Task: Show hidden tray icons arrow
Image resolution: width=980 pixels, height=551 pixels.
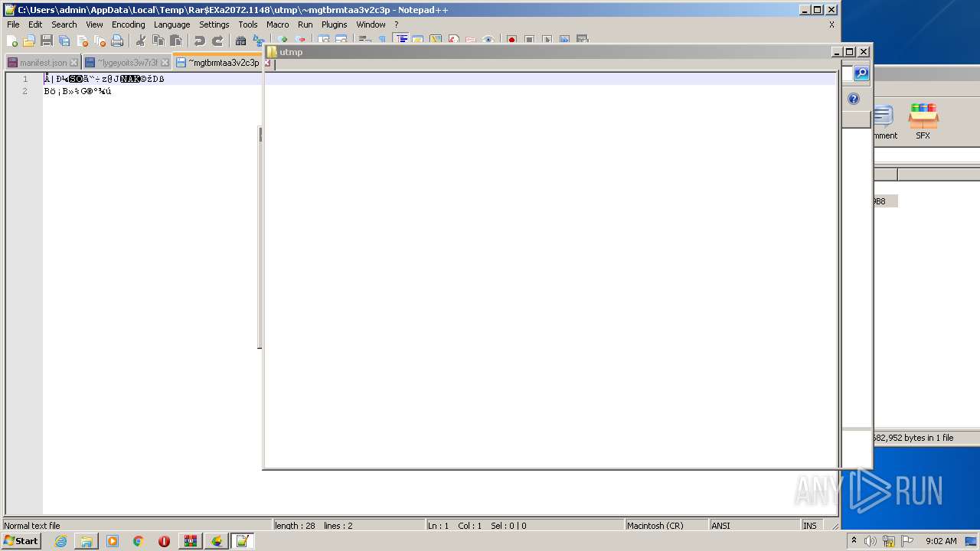Action: point(854,541)
